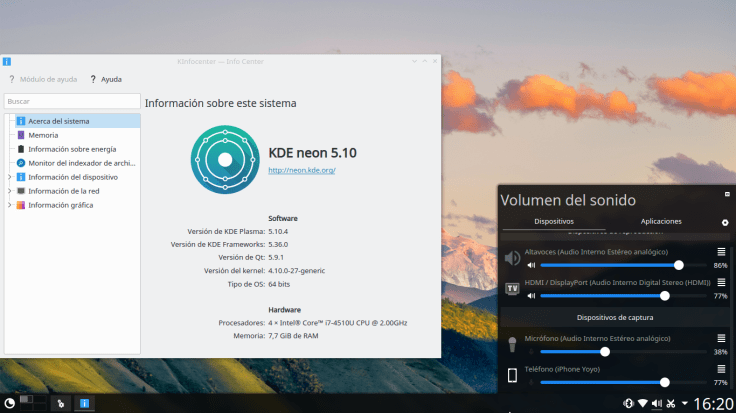Open the Memoria module in sidebar

pyautogui.click(x=43, y=135)
